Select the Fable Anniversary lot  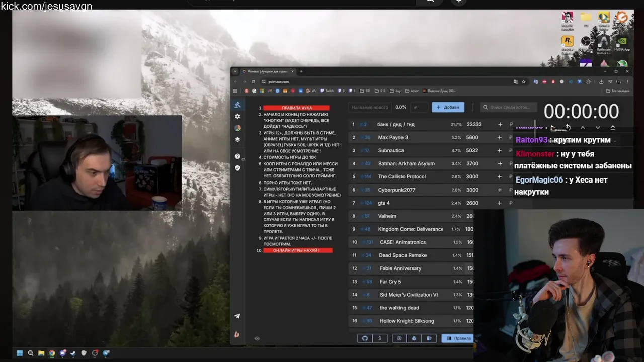click(400, 268)
